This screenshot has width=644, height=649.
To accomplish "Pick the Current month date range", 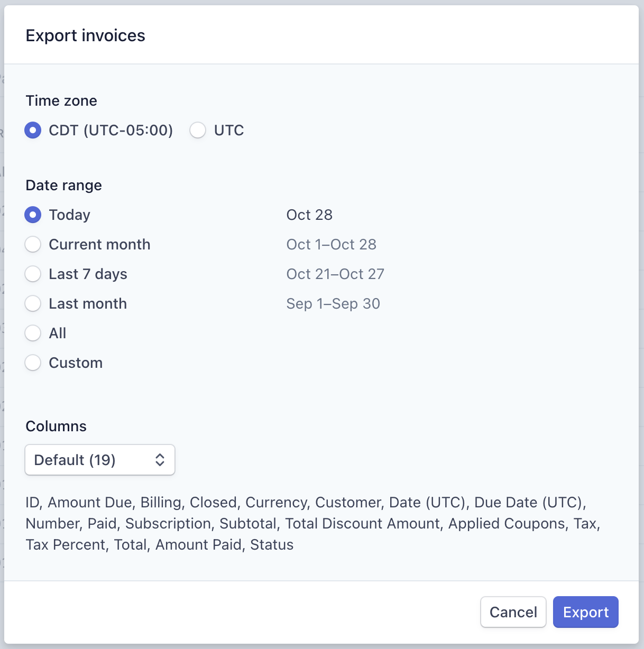I will 33,244.
